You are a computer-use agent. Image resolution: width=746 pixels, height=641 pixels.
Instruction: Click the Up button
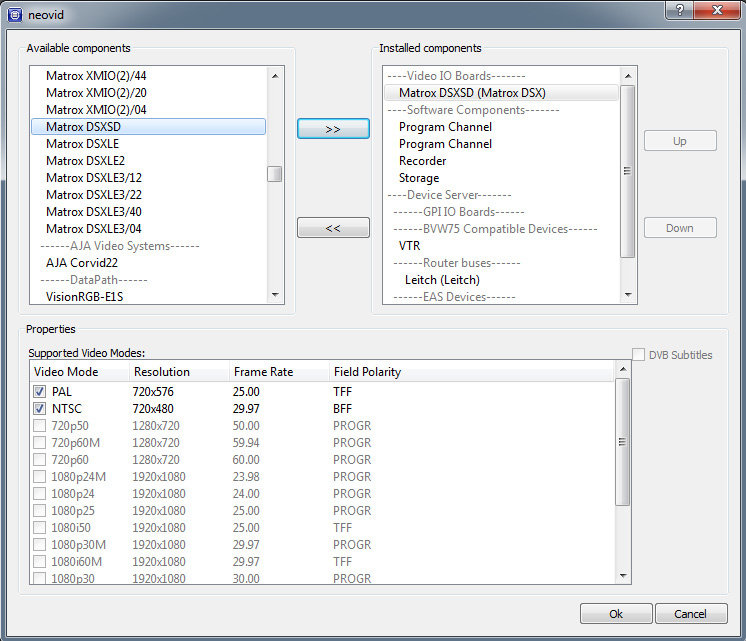coord(680,141)
